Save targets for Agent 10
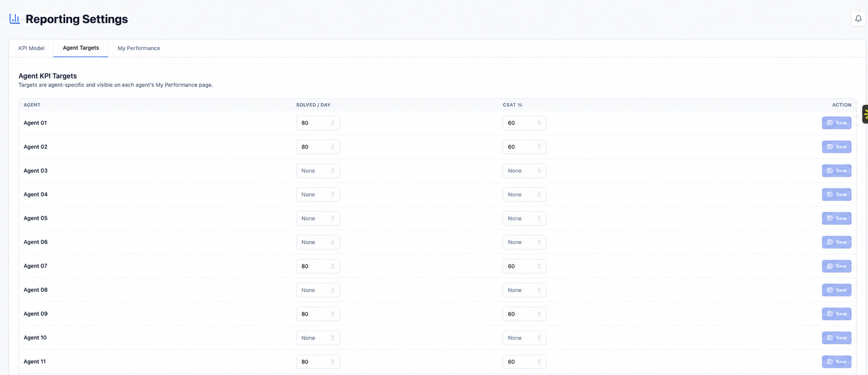This screenshot has width=868, height=375. [x=836, y=338]
